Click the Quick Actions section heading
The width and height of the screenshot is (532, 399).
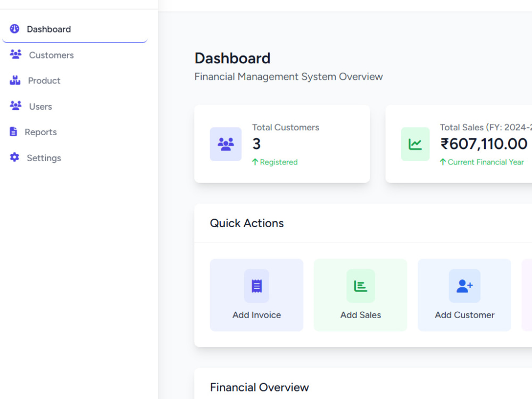[x=247, y=223]
